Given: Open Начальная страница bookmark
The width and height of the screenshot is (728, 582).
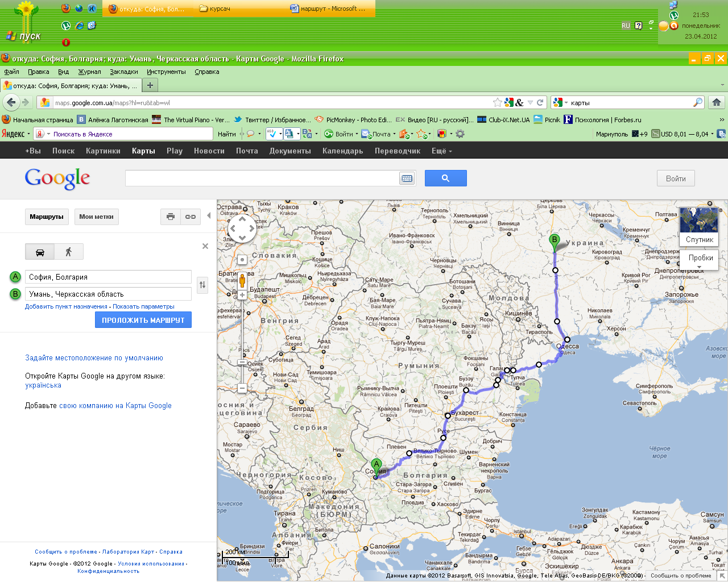Looking at the screenshot, I should click(x=38, y=119).
